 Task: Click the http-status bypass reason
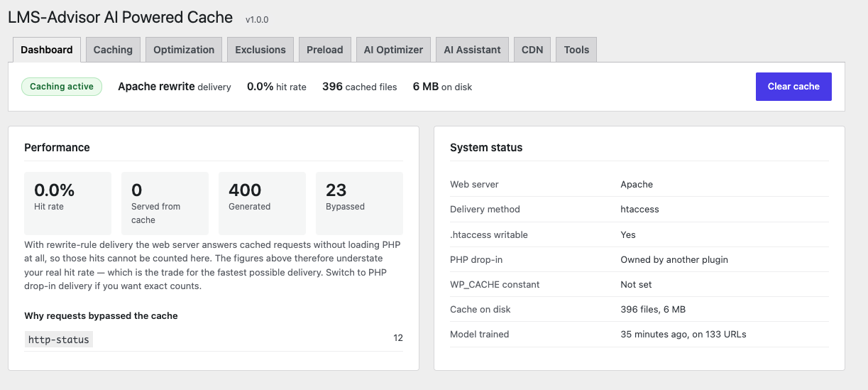click(x=59, y=340)
